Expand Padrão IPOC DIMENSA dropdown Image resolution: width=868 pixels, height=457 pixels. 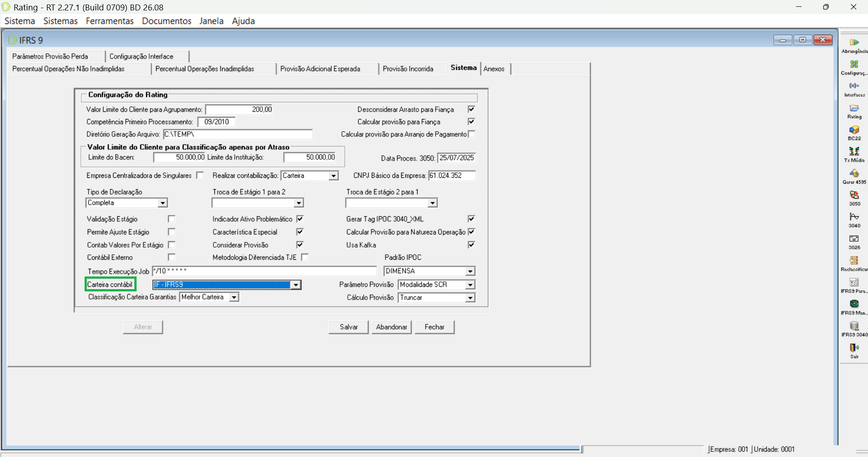[x=470, y=271]
